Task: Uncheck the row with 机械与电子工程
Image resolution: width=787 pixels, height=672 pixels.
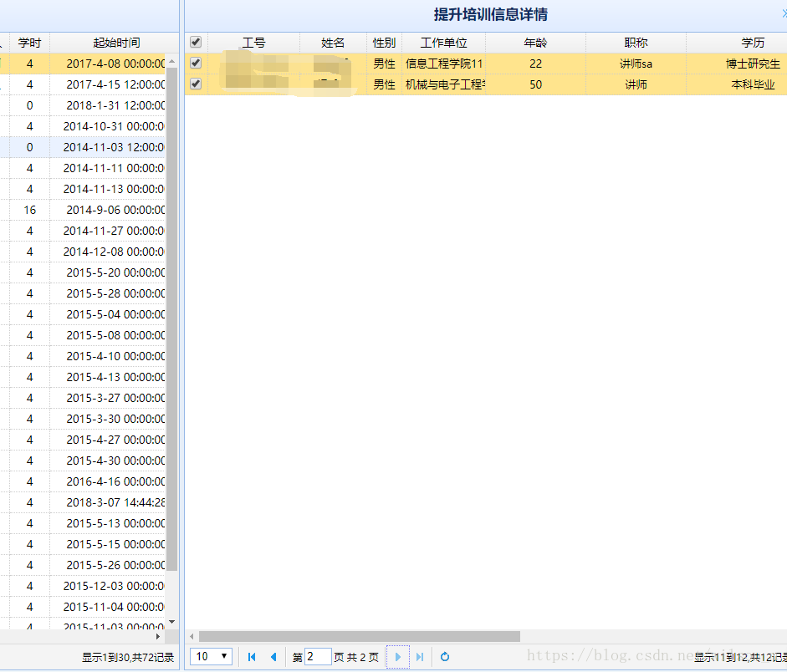Action: pos(196,84)
